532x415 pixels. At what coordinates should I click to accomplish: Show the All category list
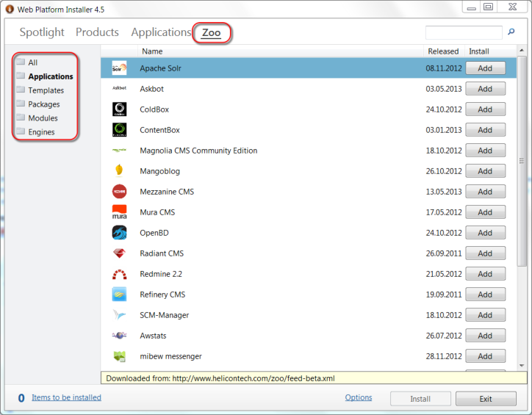(x=32, y=62)
